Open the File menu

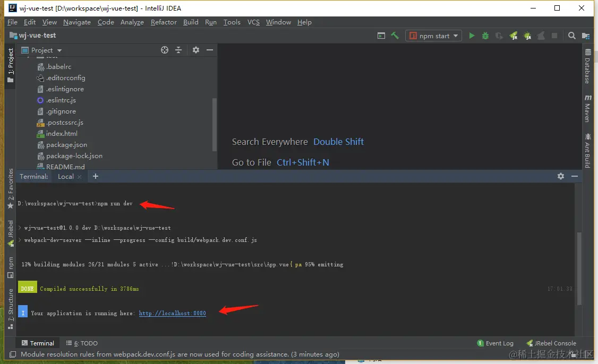point(12,22)
